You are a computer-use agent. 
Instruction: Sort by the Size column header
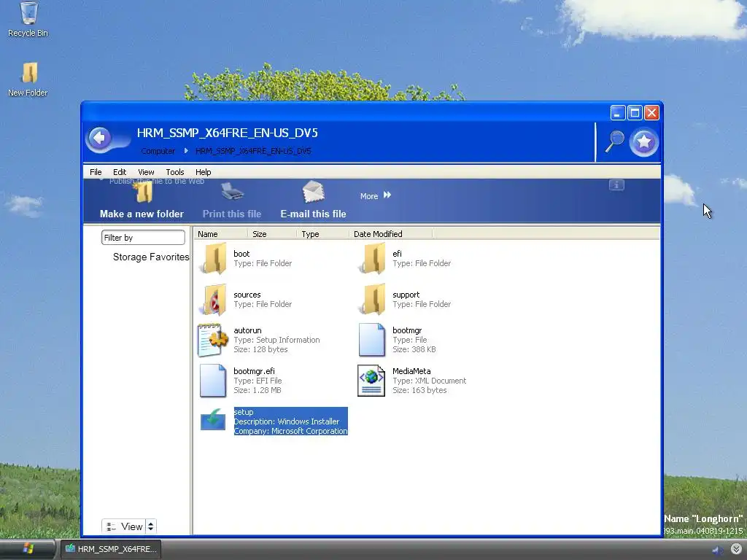tap(272, 234)
